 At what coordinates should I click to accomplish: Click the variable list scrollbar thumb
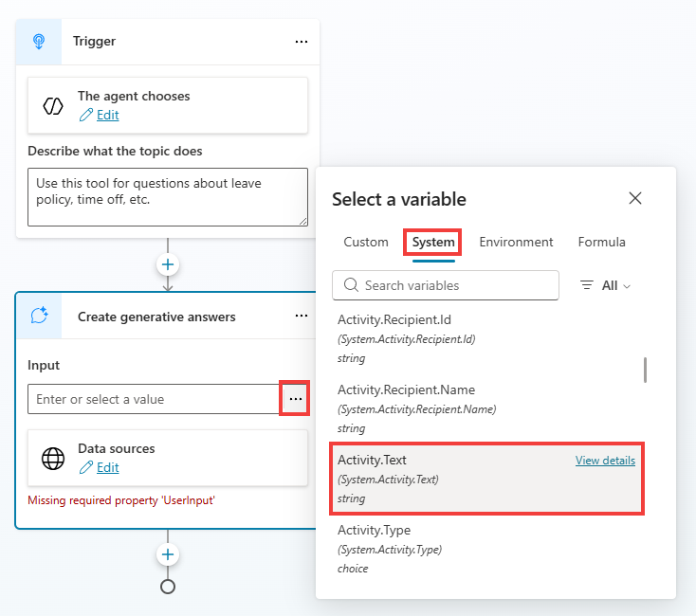click(x=646, y=370)
